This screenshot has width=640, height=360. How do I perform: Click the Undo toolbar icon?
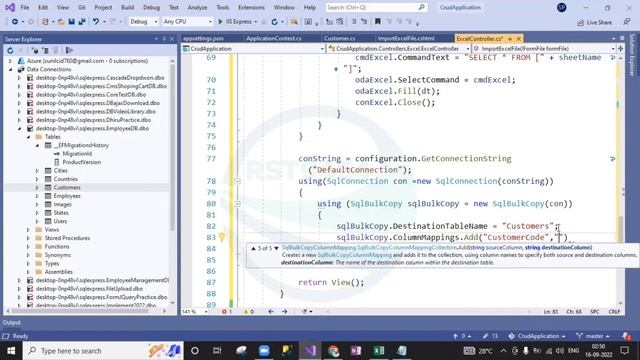(x=96, y=22)
